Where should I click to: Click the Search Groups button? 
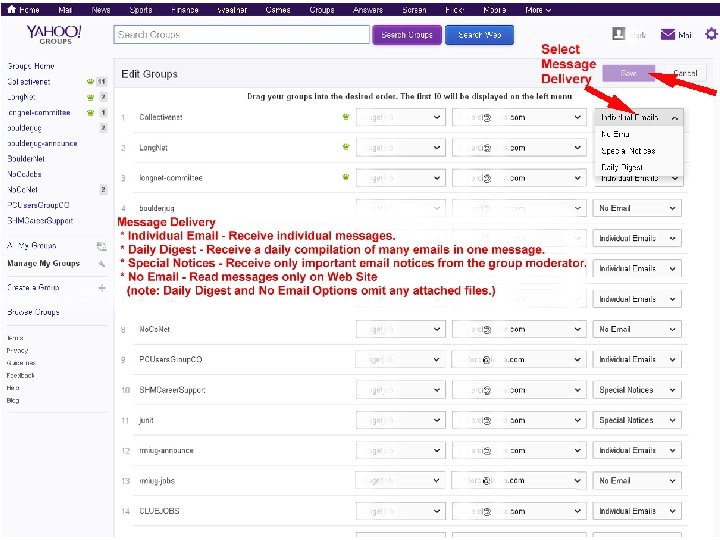[407, 35]
